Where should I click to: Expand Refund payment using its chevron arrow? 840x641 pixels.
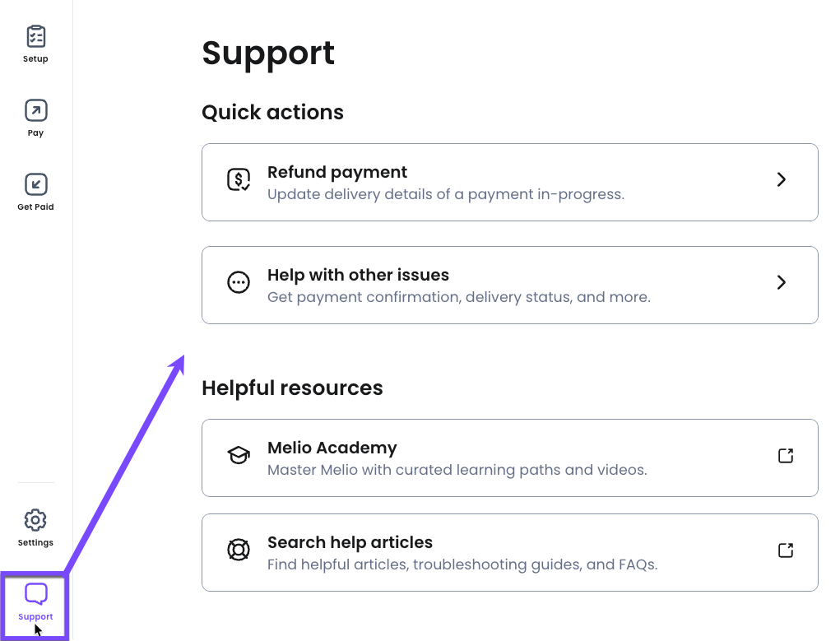[782, 179]
